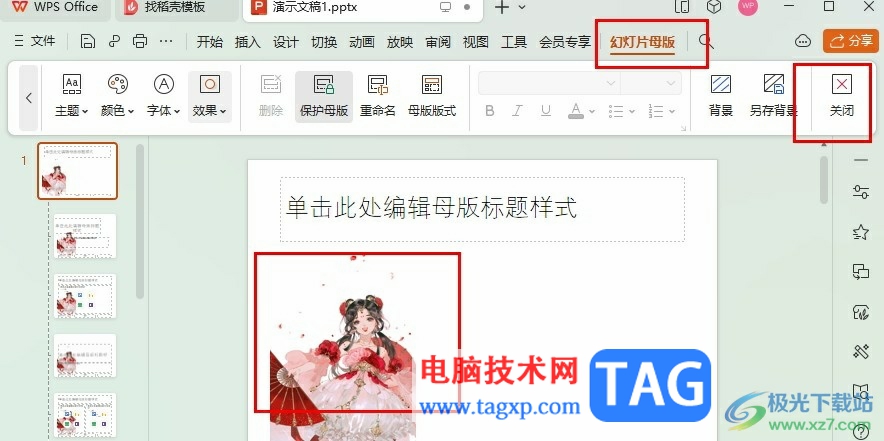Toggle 保护母版 protect master
The image size is (884, 441).
324,96
